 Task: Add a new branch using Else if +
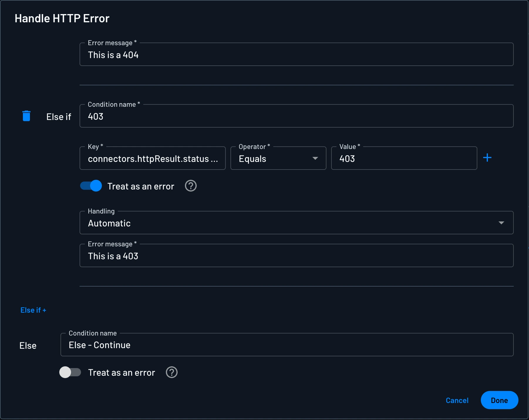(x=33, y=310)
